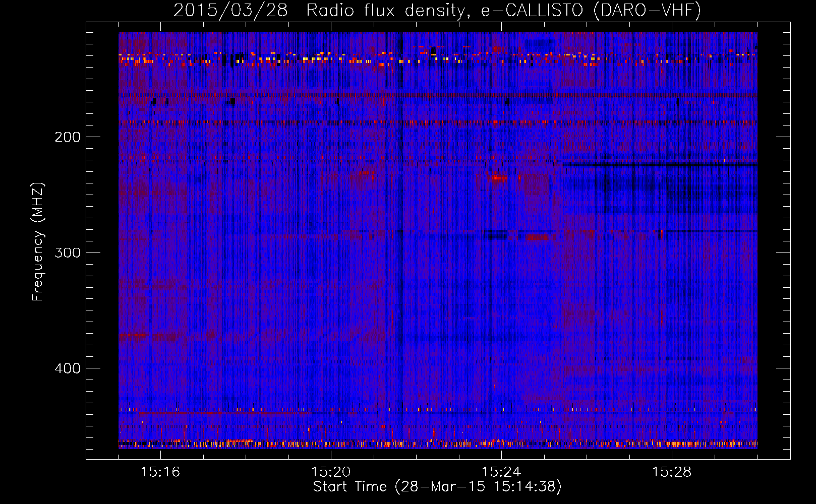816x504 pixels.
Task: Click the '15:28' time tick label
Action: pos(672,472)
